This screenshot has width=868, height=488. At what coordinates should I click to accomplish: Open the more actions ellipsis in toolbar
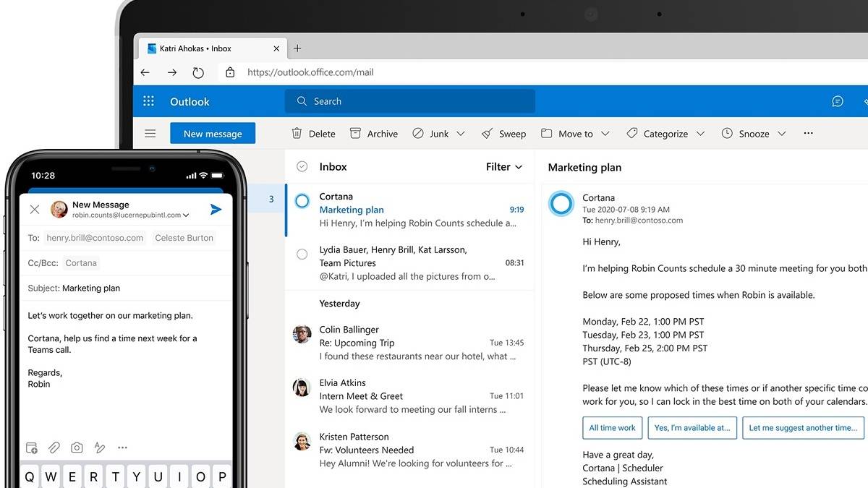(x=809, y=134)
